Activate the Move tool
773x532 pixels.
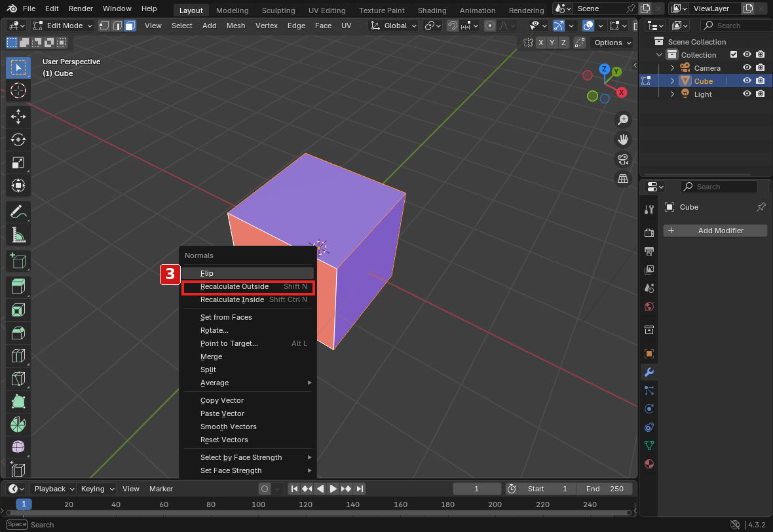pos(18,117)
